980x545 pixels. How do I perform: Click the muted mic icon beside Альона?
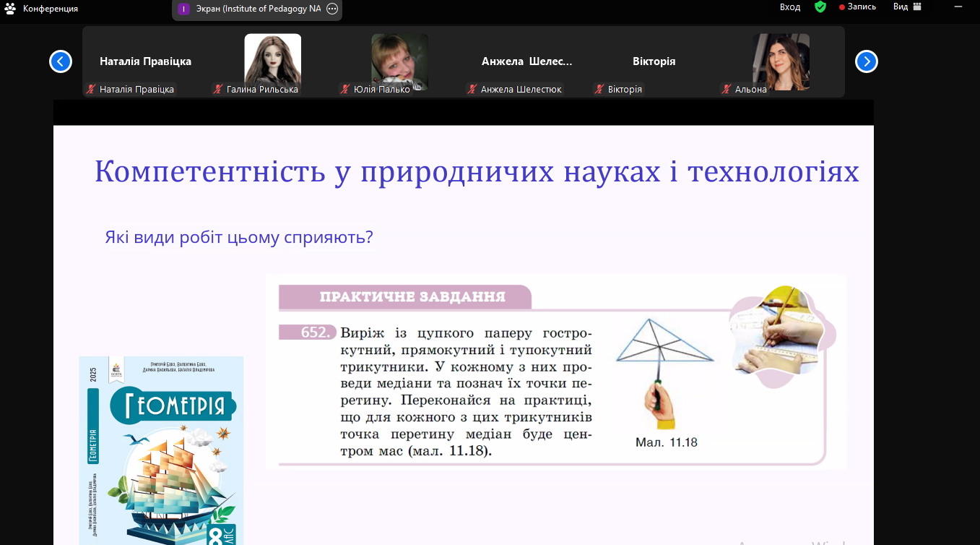tap(727, 89)
